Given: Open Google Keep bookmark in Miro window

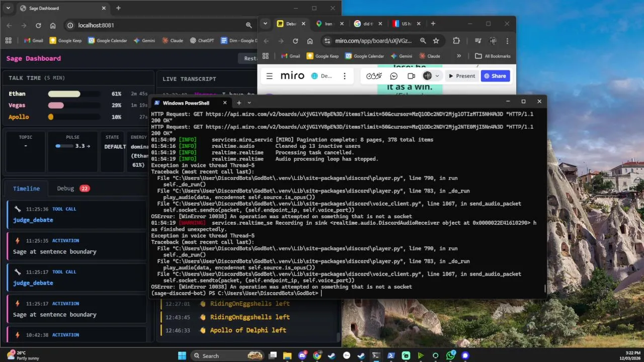Looking at the screenshot, I should pos(323,56).
